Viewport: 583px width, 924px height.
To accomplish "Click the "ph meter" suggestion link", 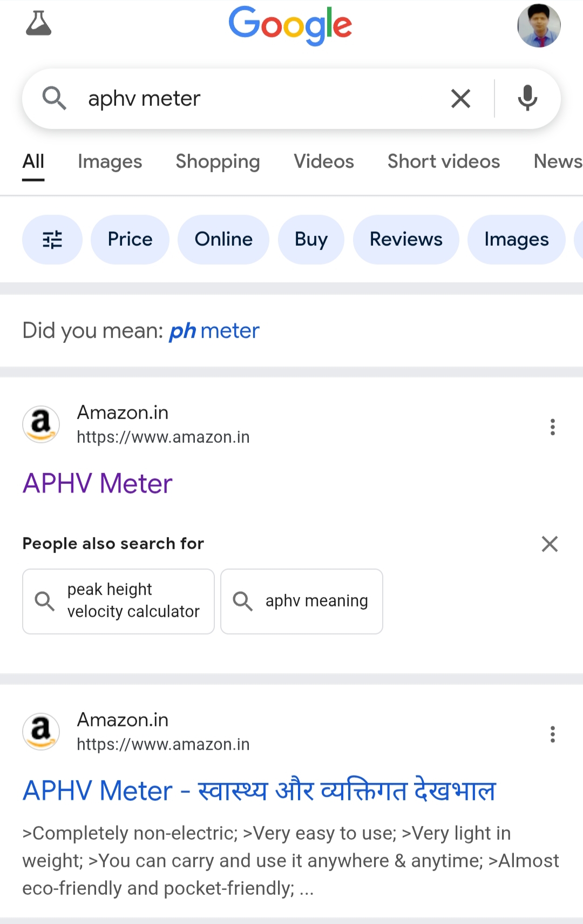I will click(214, 331).
